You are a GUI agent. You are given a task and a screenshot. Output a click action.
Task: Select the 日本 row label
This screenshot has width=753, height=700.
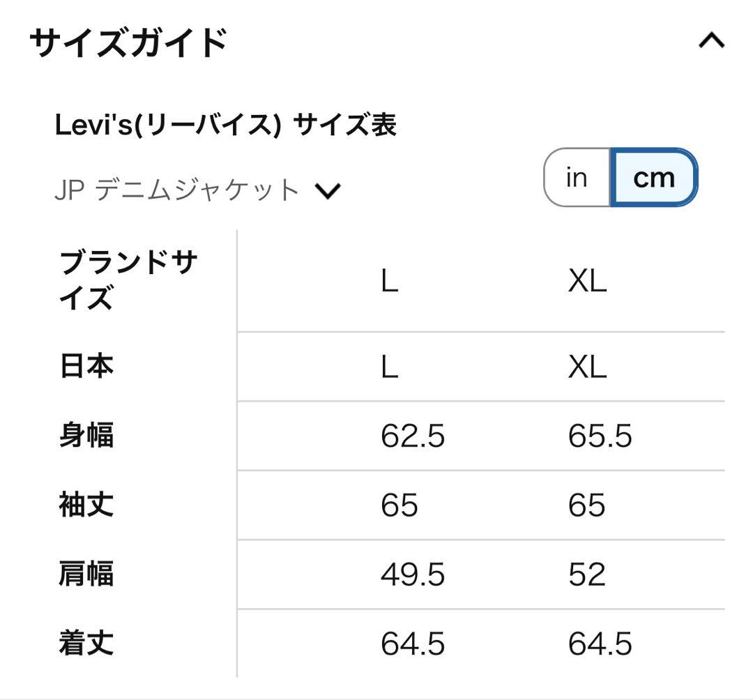pyautogui.click(x=85, y=365)
